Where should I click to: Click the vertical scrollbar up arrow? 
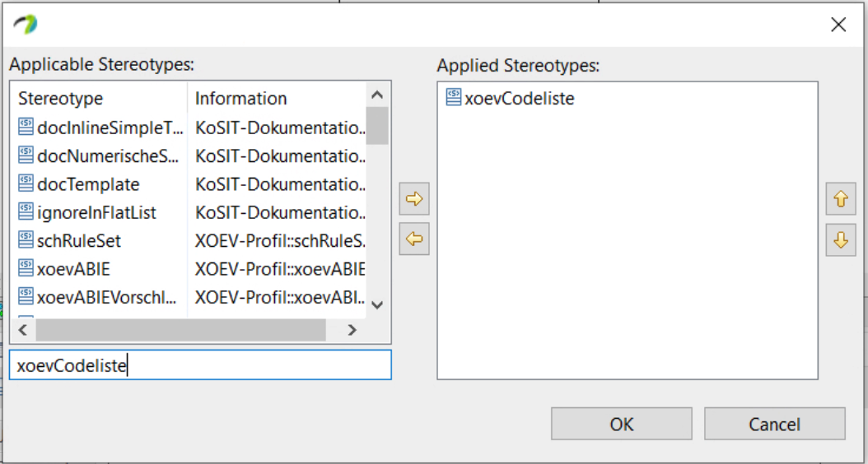[x=377, y=95]
